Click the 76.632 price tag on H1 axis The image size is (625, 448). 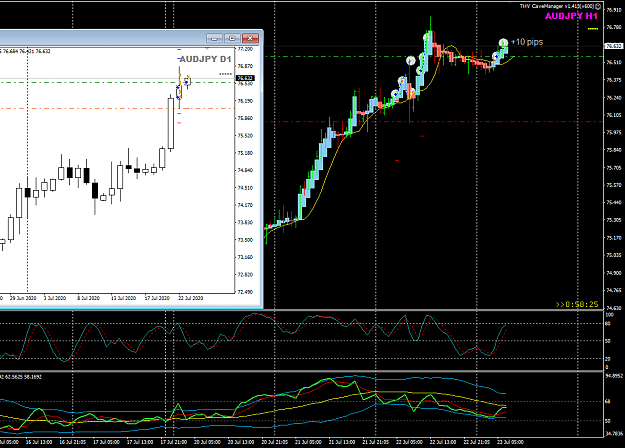(613, 46)
